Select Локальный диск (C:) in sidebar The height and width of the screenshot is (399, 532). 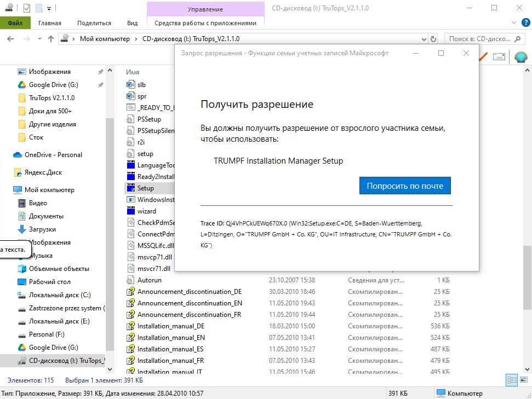60,295
